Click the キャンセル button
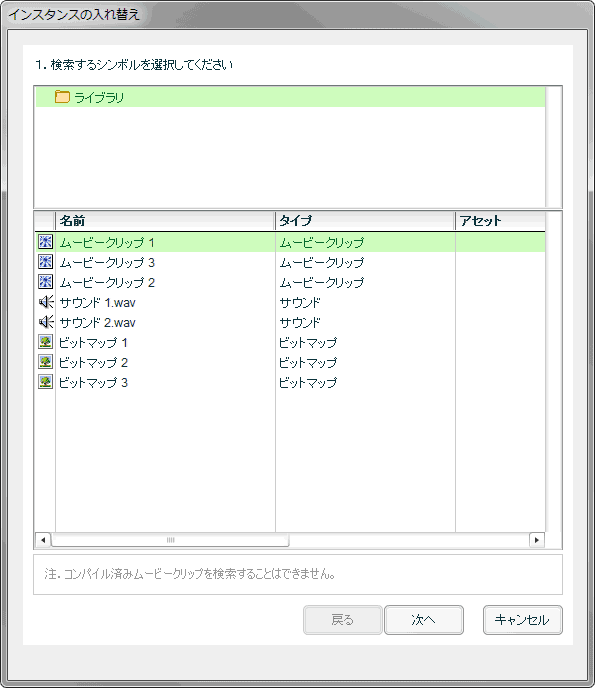 pos(523,620)
